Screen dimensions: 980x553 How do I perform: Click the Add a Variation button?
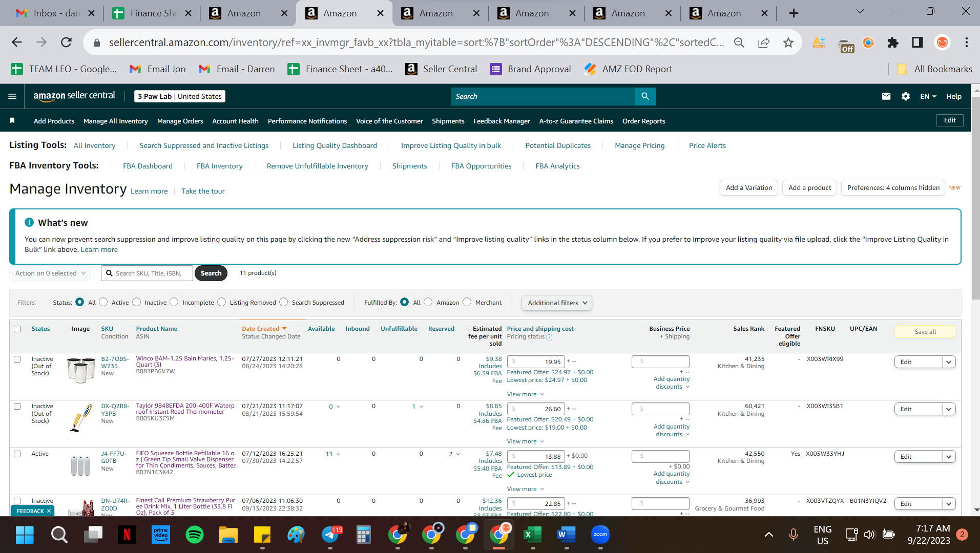pos(749,188)
